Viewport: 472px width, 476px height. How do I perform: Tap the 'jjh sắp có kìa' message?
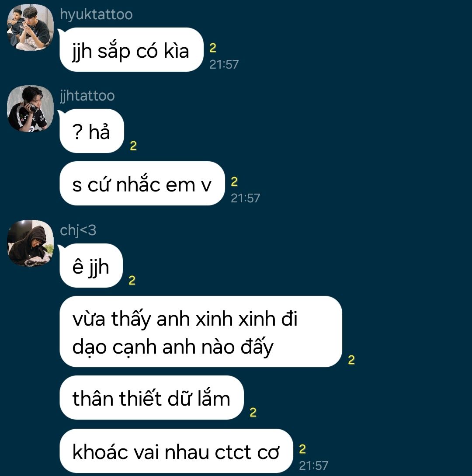click(132, 50)
